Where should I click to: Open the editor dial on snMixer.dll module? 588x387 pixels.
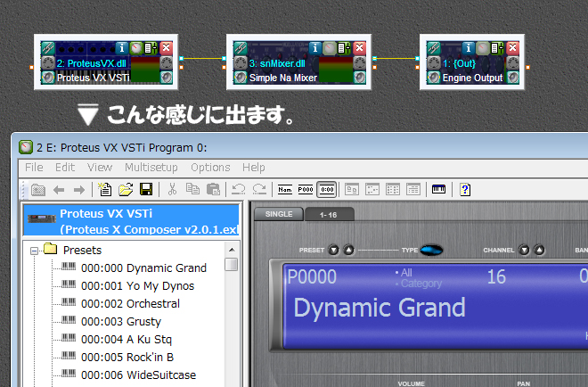pyautogui.click(x=330, y=47)
